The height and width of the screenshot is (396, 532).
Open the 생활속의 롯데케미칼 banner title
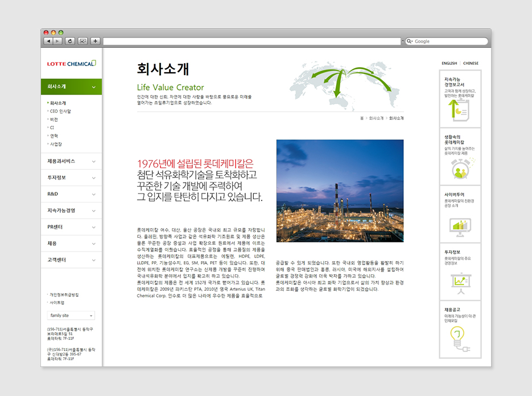coord(454,139)
